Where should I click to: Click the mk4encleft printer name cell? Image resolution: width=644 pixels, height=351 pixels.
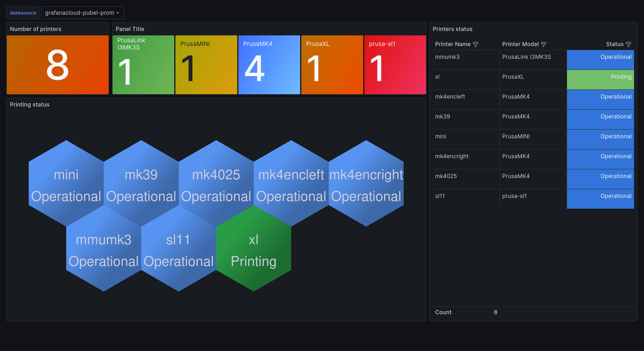click(x=466, y=99)
